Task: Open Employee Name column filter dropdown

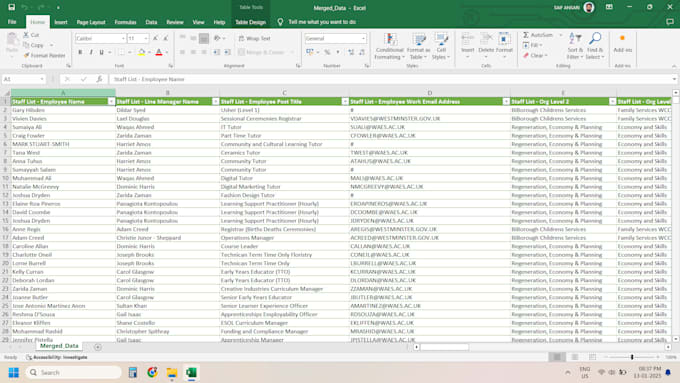Action: [x=111, y=101]
